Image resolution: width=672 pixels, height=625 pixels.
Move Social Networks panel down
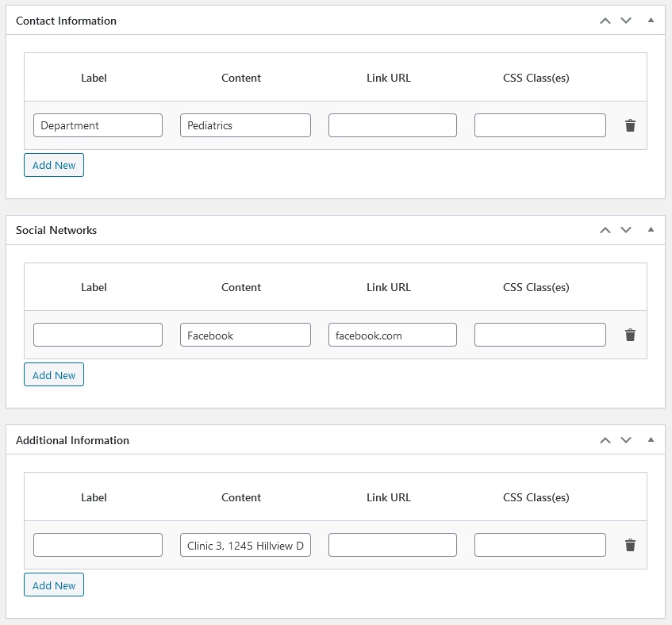click(626, 230)
